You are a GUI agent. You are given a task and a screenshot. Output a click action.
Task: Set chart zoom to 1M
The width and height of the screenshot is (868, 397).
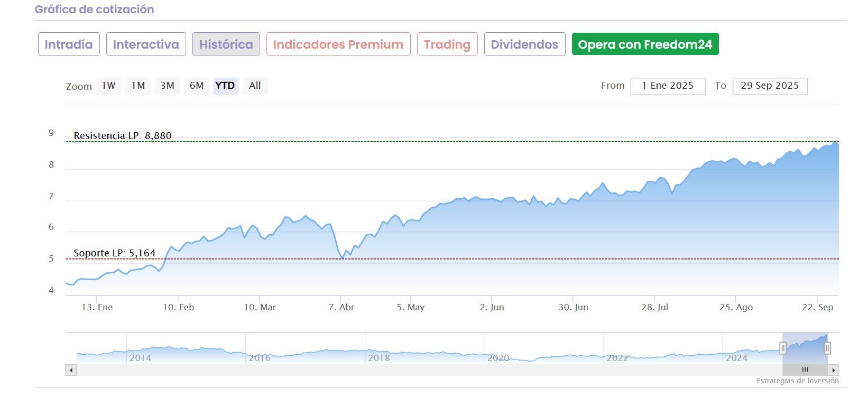(x=138, y=86)
